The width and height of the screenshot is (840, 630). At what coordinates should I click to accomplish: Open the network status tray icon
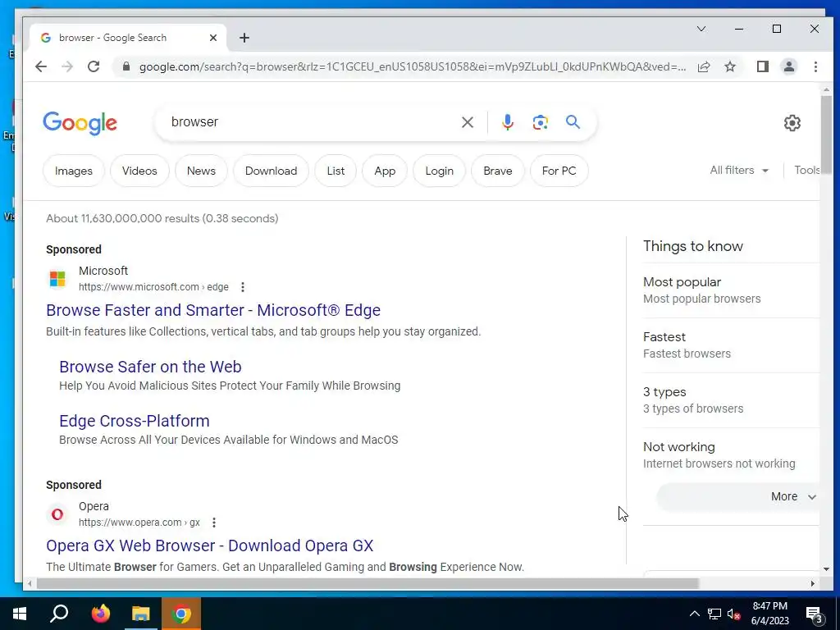pyautogui.click(x=714, y=614)
